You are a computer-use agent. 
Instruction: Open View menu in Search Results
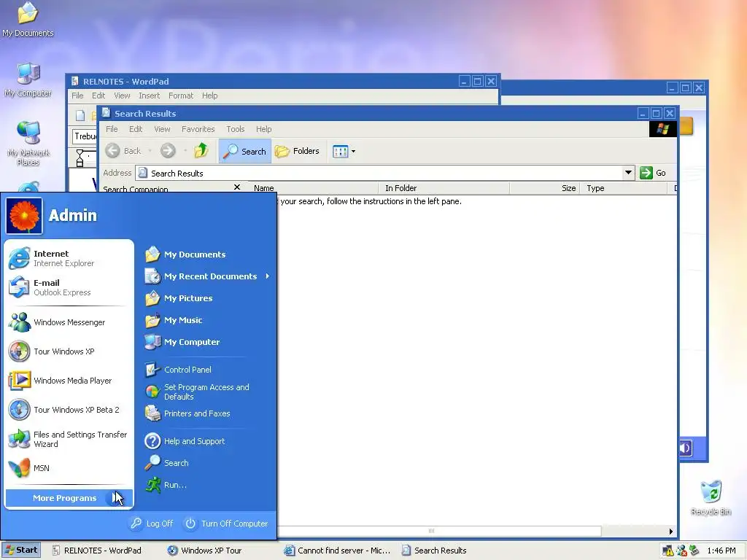pos(162,129)
